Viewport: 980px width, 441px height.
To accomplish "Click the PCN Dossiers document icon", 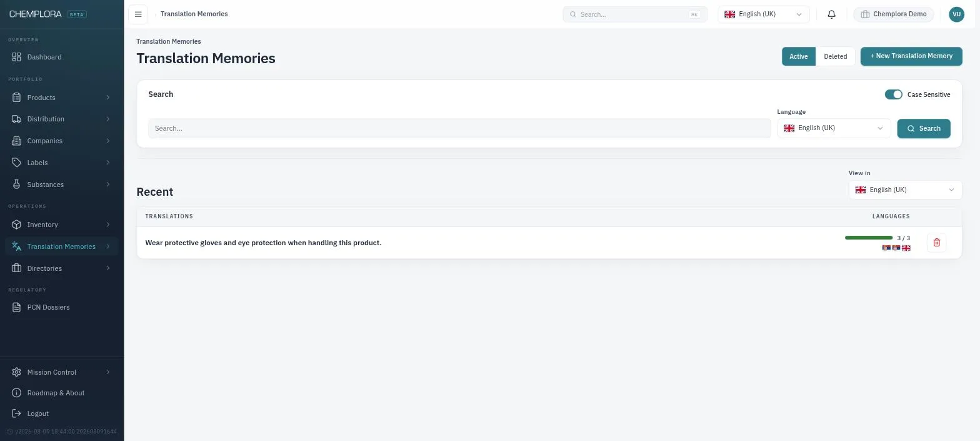I will pyautogui.click(x=17, y=307).
